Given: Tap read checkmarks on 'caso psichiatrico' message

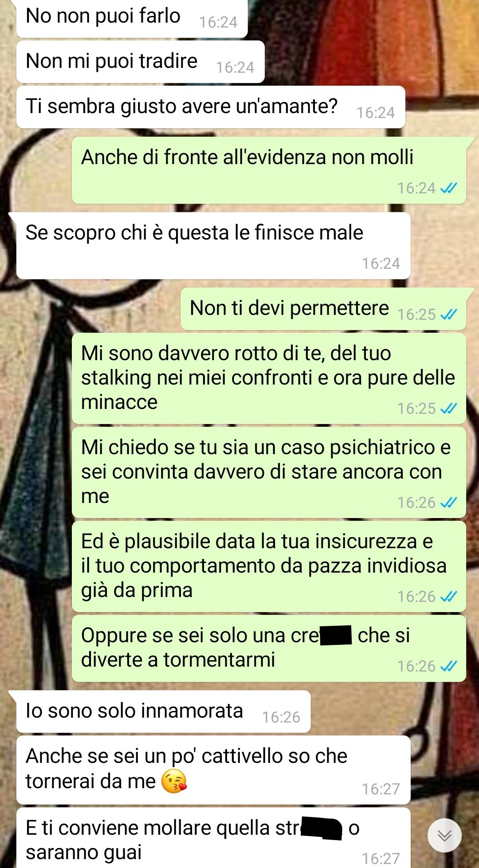Looking at the screenshot, I should tap(449, 503).
